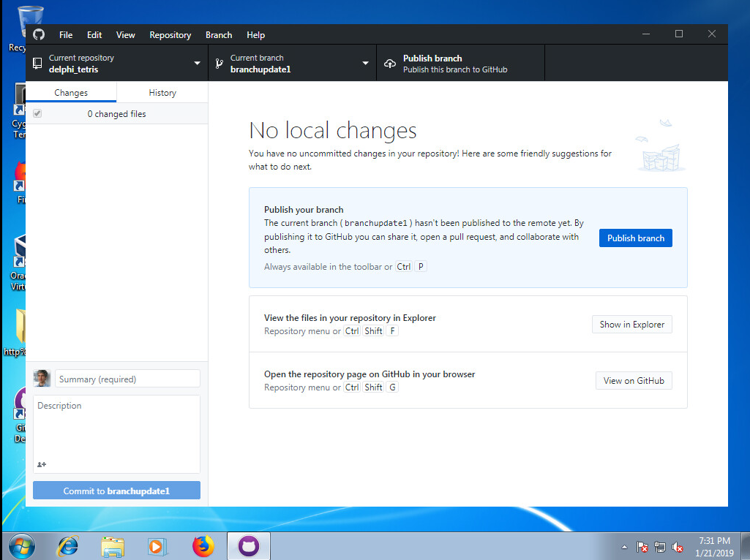Open Firefox from the taskbar

point(203,545)
